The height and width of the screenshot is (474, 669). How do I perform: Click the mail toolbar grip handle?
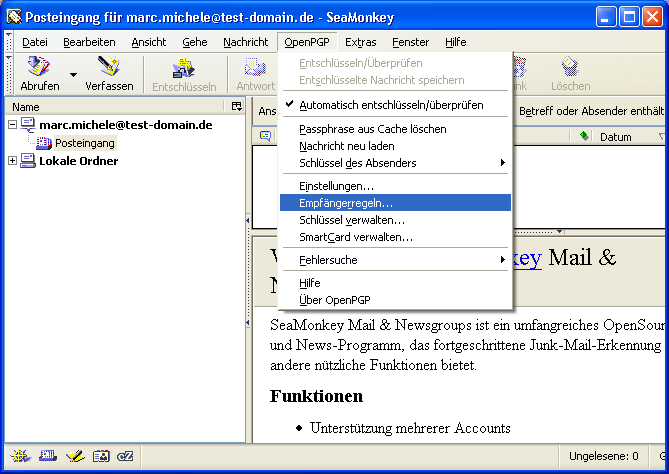click(9, 73)
